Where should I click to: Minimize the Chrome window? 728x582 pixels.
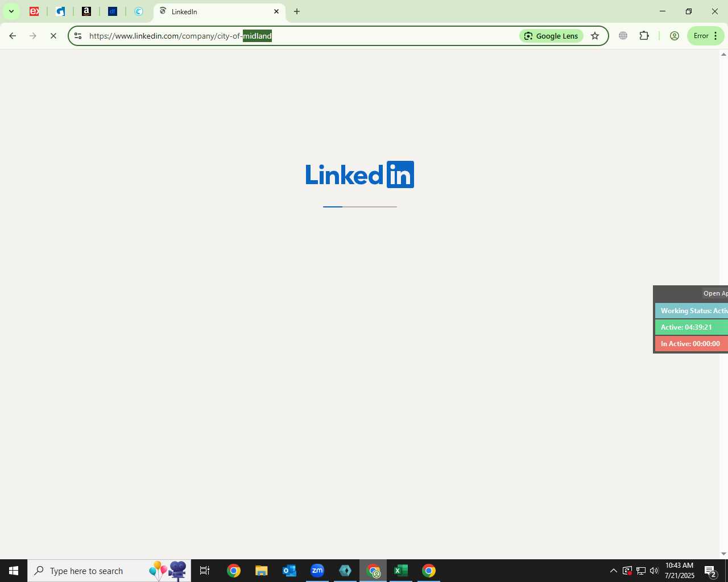click(662, 11)
